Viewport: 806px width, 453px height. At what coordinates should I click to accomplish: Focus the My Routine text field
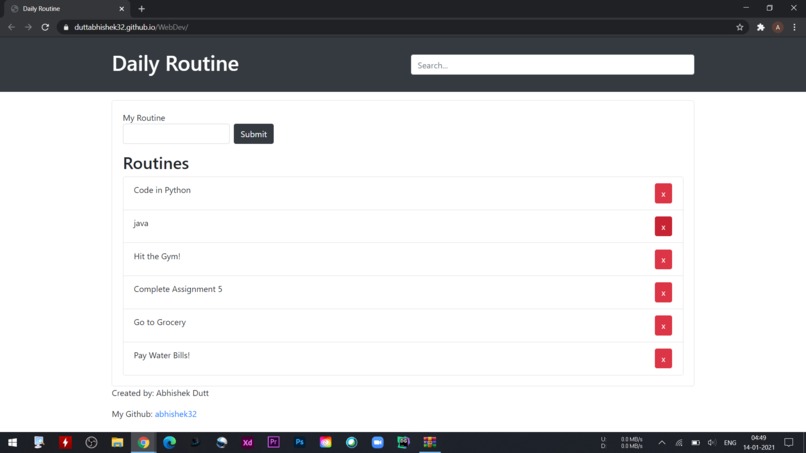tap(176, 134)
